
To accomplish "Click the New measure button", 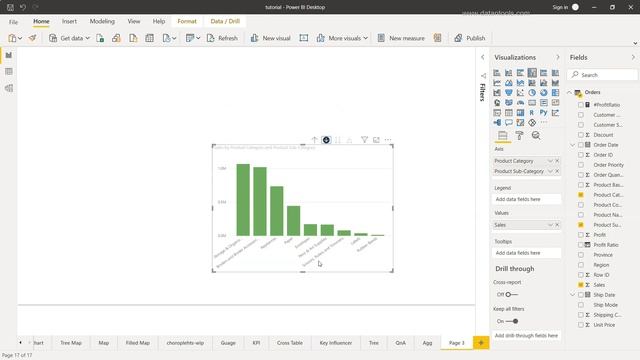I will click(401, 38).
